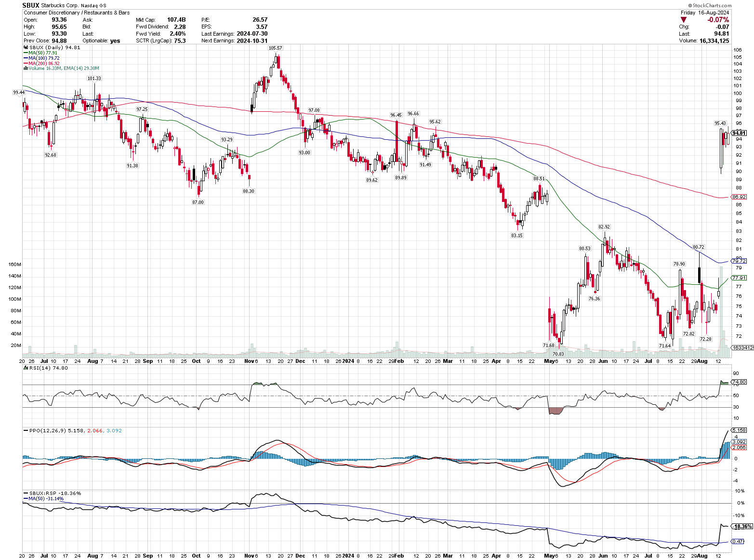Click the 74.80 RSI value tag on axis
This screenshot has height=560, width=754.
pos(739,382)
